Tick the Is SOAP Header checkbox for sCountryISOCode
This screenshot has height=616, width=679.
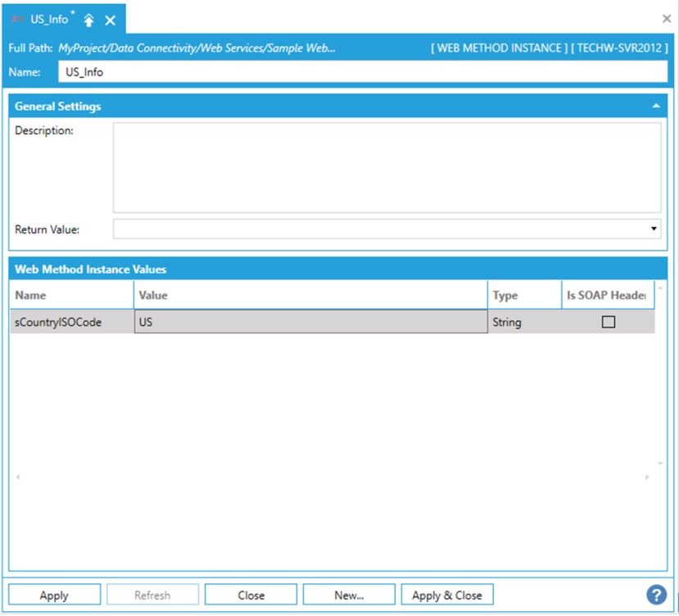(608, 322)
